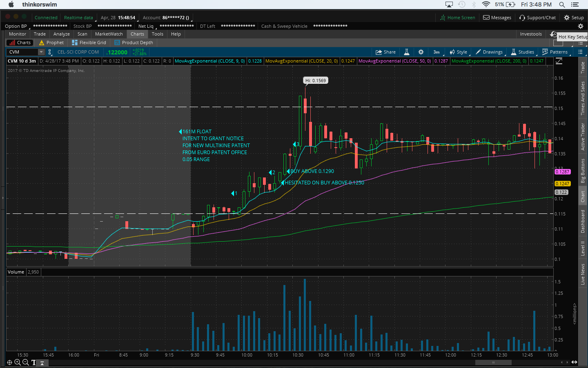This screenshot has height=368, width=588.
Task: Click the symbol link chain icon
Action: tap(50, 52)
